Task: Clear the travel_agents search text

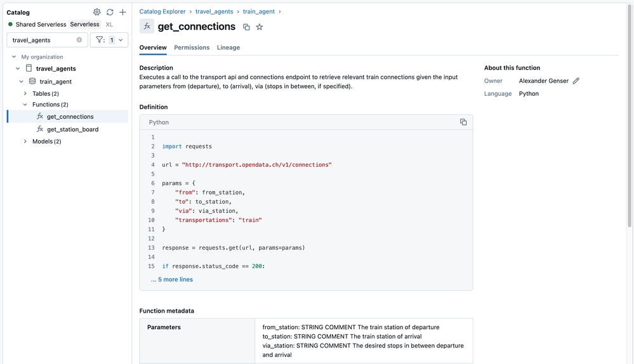Action: [x=79, y=40]
